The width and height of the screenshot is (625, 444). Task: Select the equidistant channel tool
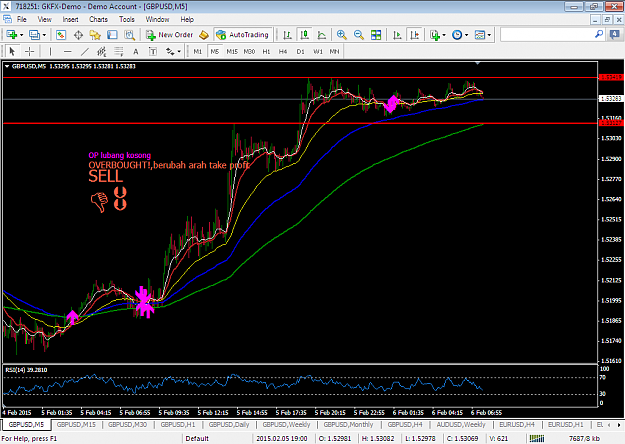pos(102,51)
